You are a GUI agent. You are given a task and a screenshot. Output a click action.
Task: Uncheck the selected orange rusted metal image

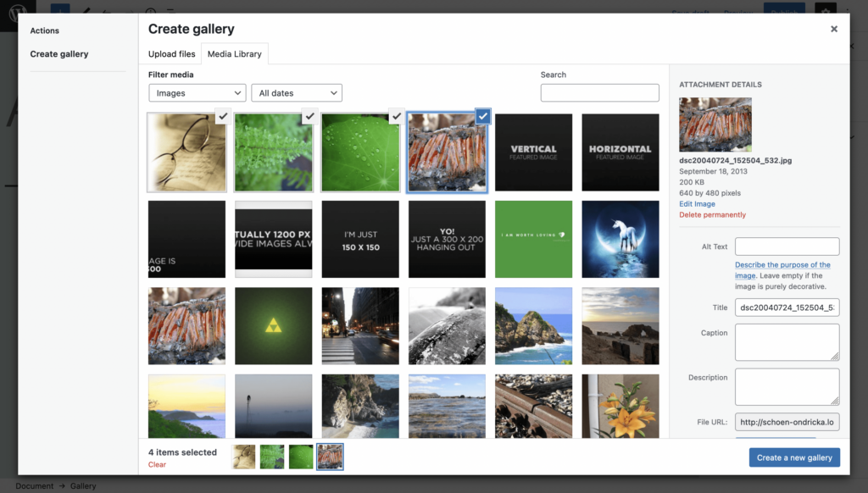coord(482,116)
